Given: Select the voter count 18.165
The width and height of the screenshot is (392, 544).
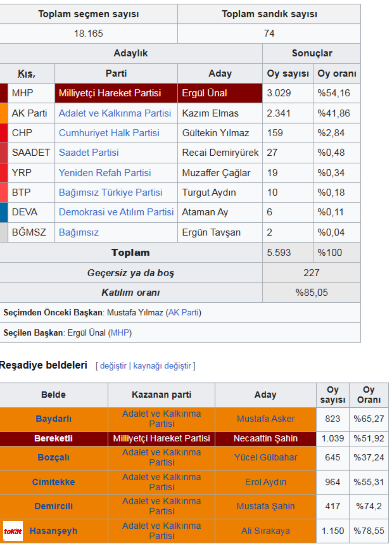Looking at the screenshot, I should pos(88,33).
